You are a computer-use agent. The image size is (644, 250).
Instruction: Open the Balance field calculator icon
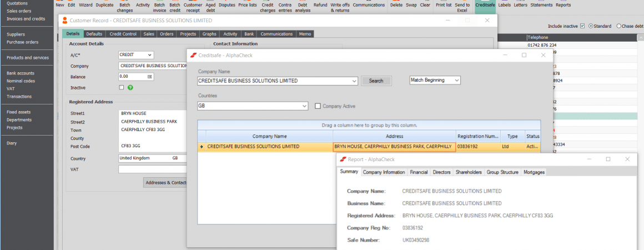149,77
